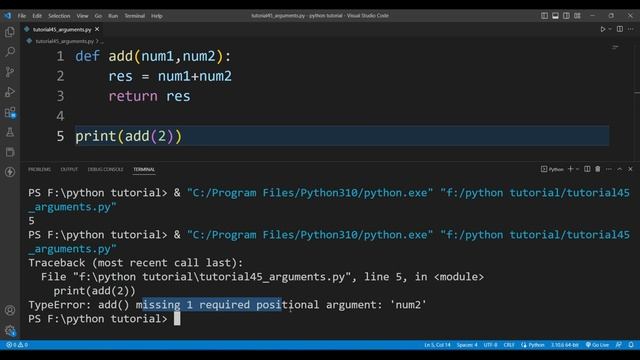The width and height of the screenshot is (640, 360).
Task: Open the Accounts icon in activity bar
Action: point(10,310)
